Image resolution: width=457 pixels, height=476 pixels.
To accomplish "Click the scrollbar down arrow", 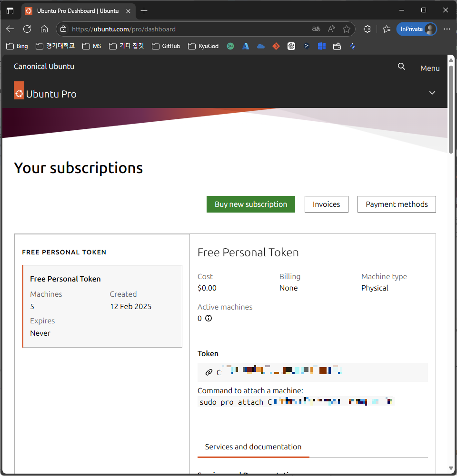I will tap(451, 468).
